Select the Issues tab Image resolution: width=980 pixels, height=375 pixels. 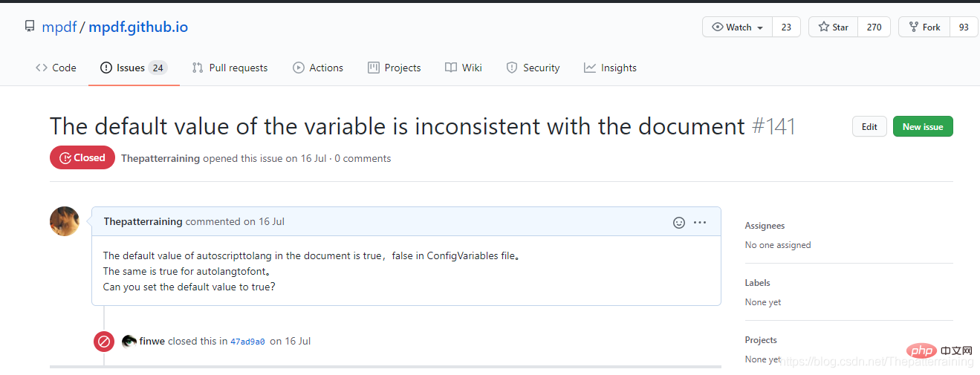[134, 68]
